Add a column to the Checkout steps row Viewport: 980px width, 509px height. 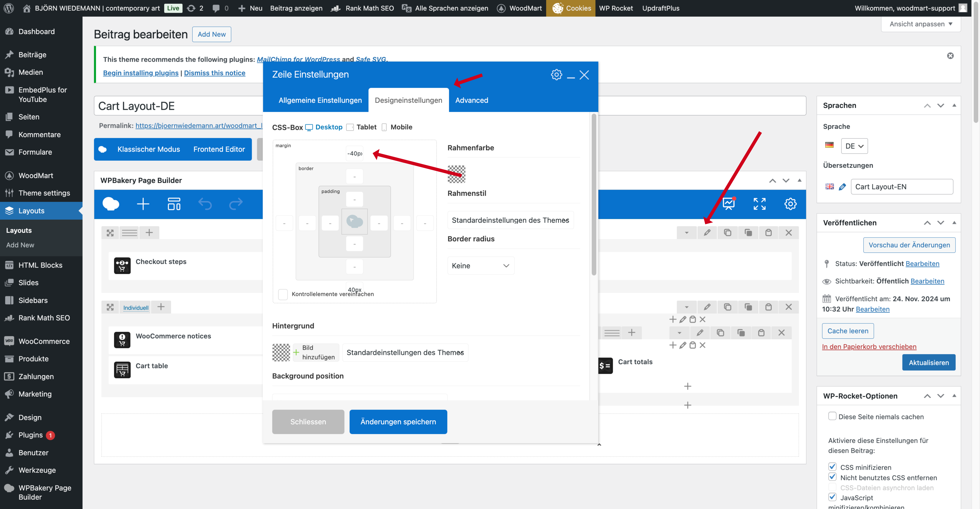149,233
